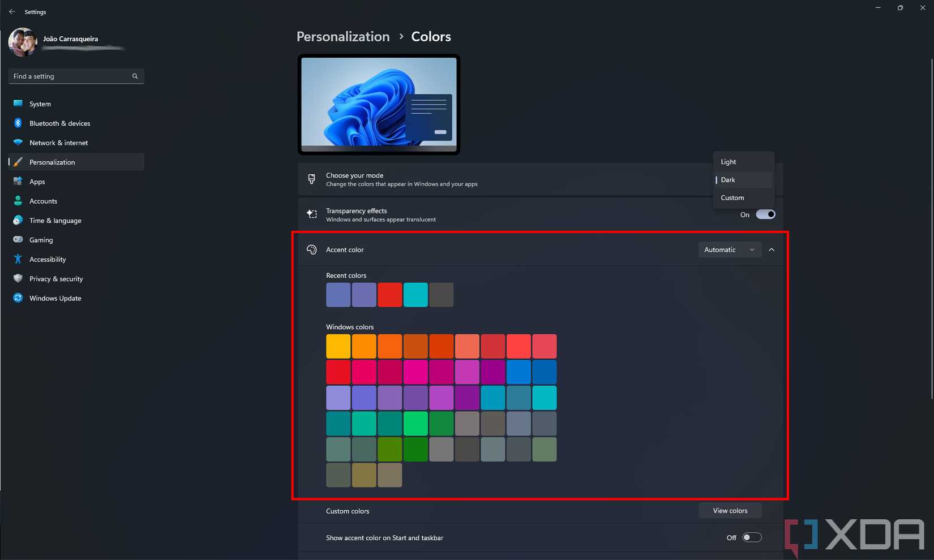Screen dimensions: 934x560
Task: Click the View colors button
Action: click(x=730, y=510)
